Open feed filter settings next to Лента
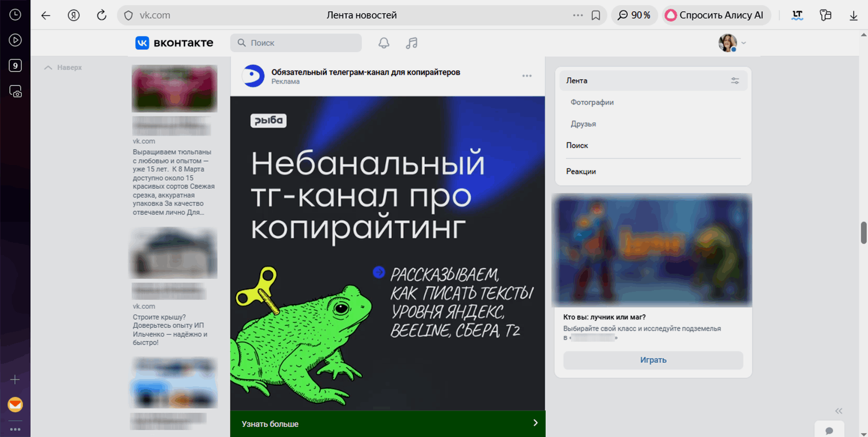This screenshot has height=437, width=868. tap(735, 81)
